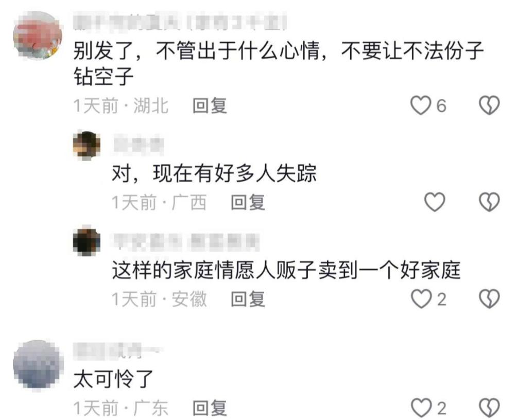This screenshot has height=420, width=517.
Task: Tap 回复 under the 安徽 reply
Action: [x=248, y=299]
